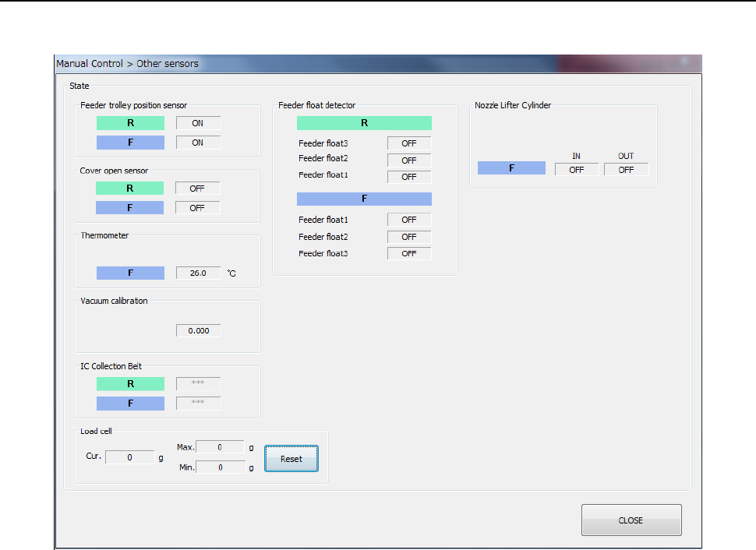Screen dimensions: 756x550
Task: Select Nozzle Lifter Cylinder F label
Action: (x=511, y=167)
